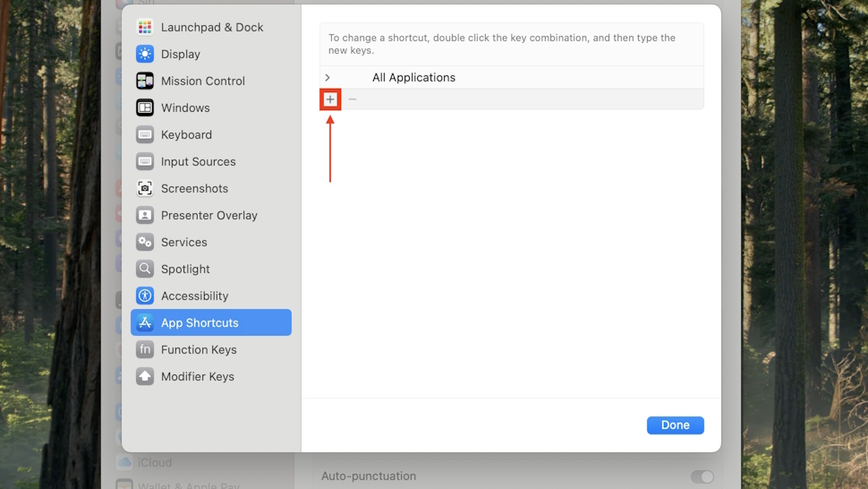This screenshot has width=868, height=489.
Task: Expand the All Applications chevron
Action: pos(328,78)
